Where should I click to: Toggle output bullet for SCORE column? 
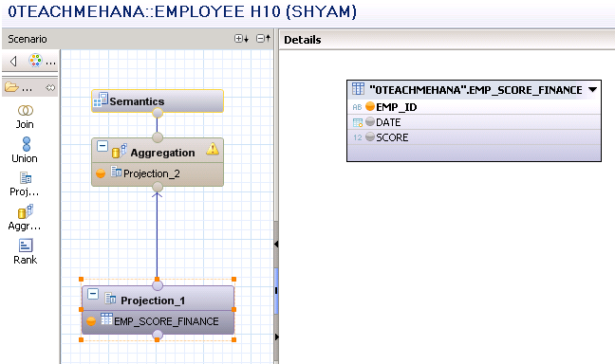[x=370, y=136]
